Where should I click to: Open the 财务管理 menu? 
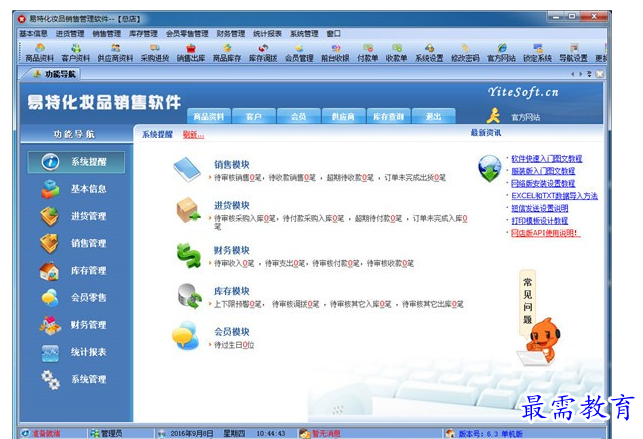(x=231, y=34)
